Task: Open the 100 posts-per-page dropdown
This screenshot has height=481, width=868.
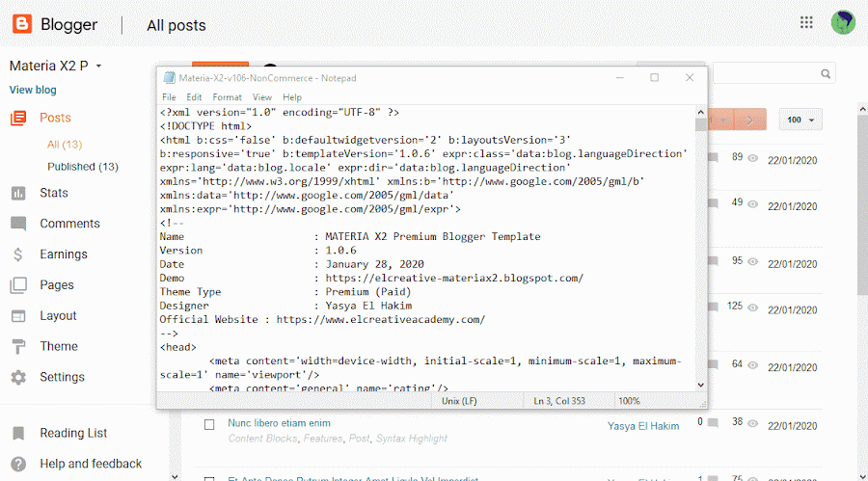Action: click(x=800, y=120)
